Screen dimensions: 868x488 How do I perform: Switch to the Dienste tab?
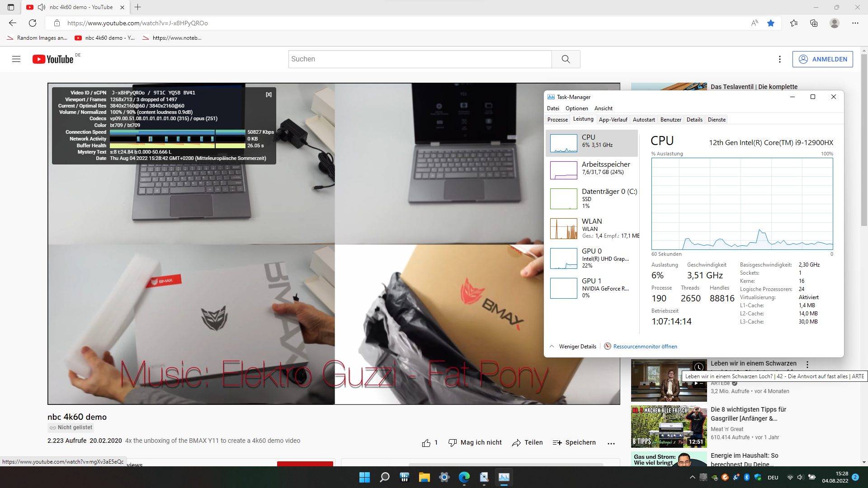(x=717, y=120)
